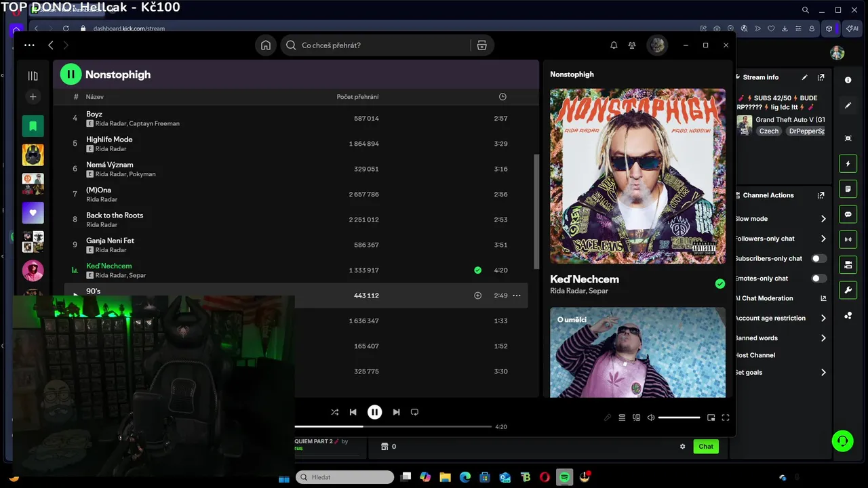Viewport: 868px width, 488px height.
Task: Expand Slow mode options
Action: 823,219
